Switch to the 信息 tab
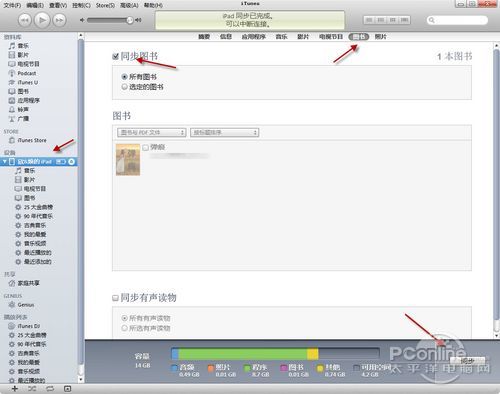This screenshot has height=394, width=500. [226, 37]
